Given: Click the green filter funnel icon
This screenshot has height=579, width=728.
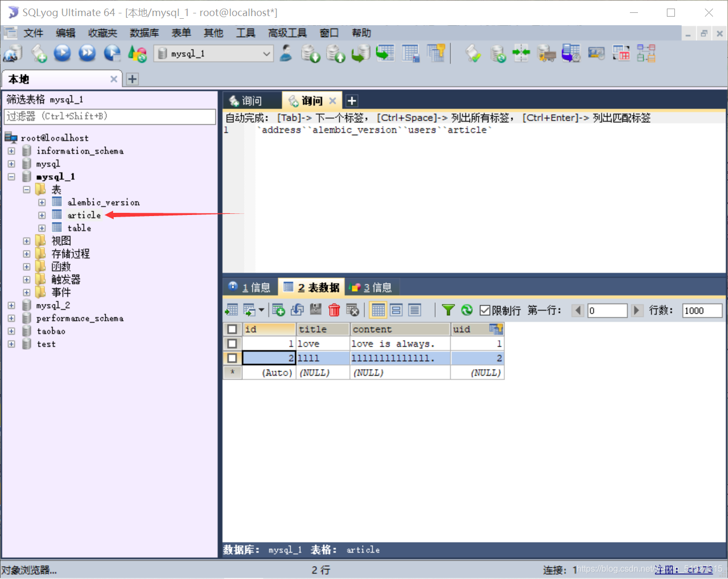Looking at the screenshot, I should point(448,310).
